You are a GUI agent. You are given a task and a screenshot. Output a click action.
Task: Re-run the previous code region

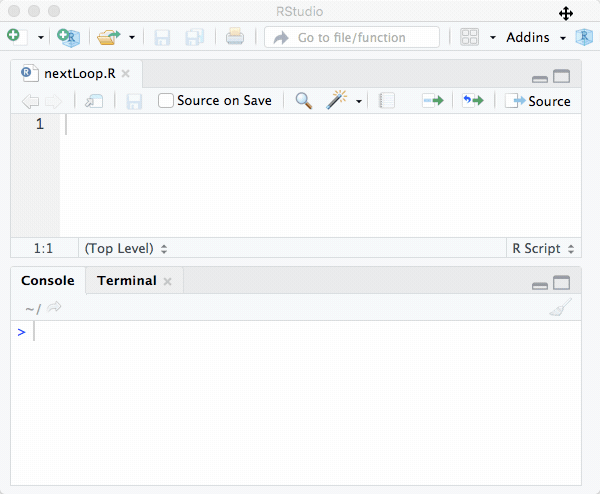coord(473,101)
